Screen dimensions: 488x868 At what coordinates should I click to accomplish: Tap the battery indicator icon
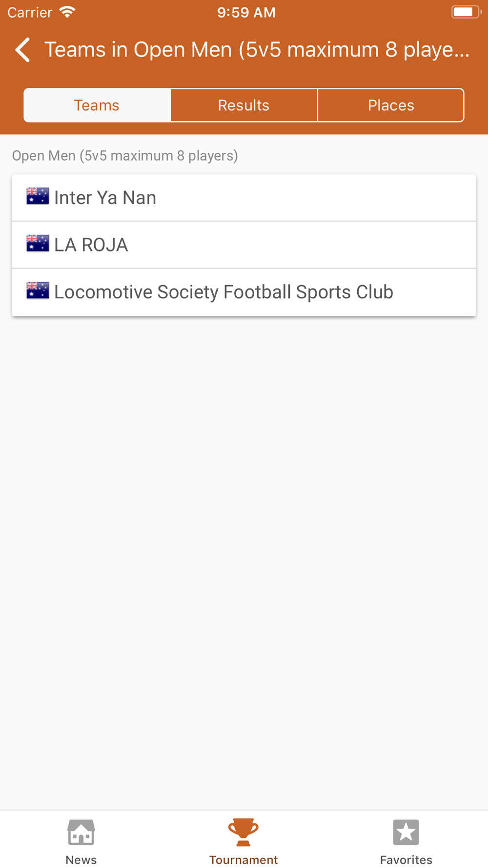[466, 12]
